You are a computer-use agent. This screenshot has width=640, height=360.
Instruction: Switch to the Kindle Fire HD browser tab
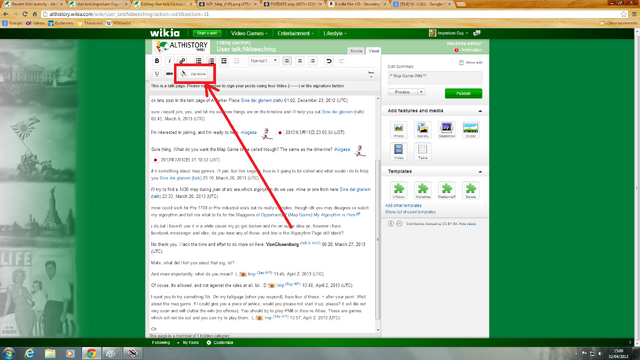(358, 4)
